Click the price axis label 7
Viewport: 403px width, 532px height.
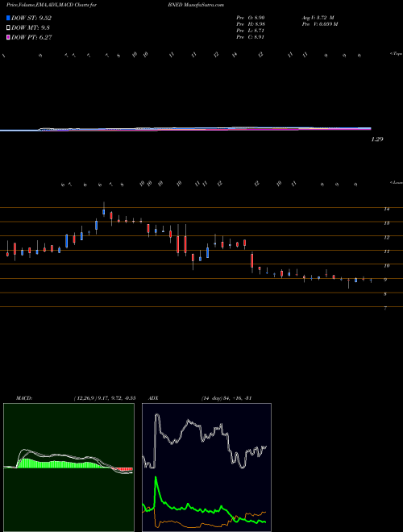coord(385,309)
